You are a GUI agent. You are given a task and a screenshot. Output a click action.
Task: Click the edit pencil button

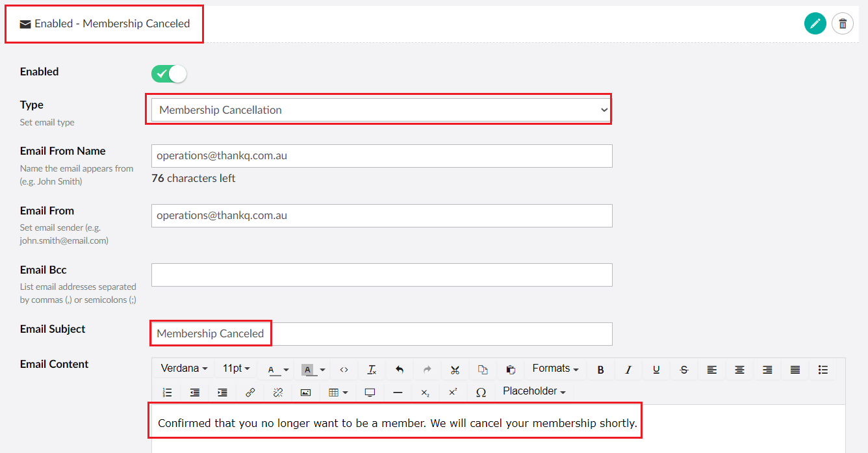pos(815,23)
